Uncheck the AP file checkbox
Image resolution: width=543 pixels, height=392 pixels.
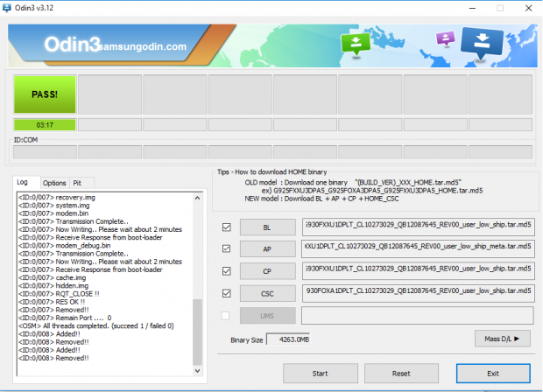[228, 248]
